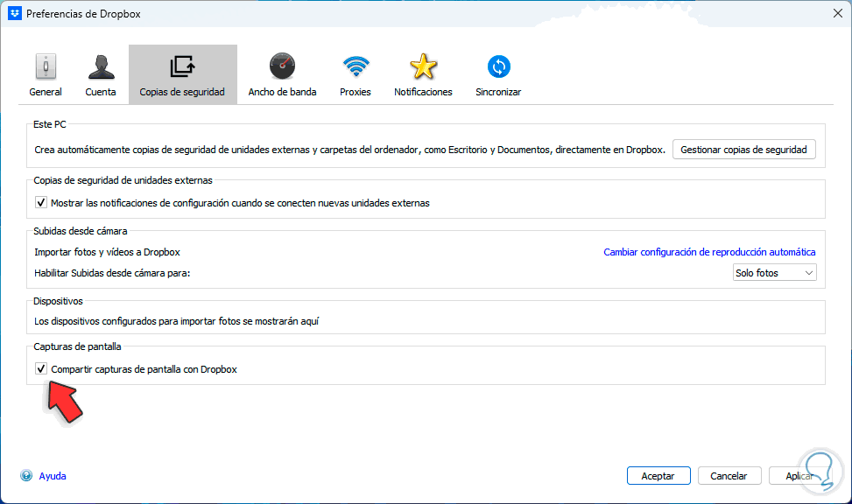Click the 'Dispositivos' group heading
The height and width of the screenshot is (504, 852).
[x=58, y=301]
